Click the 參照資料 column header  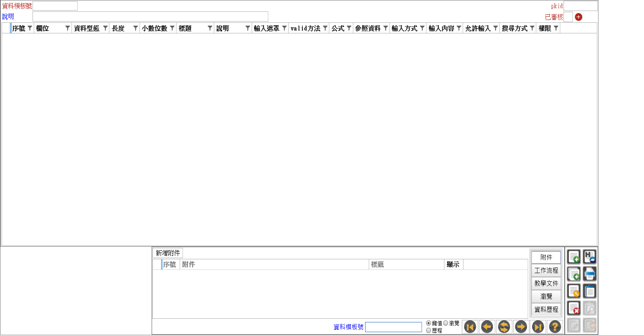[x=368, y=28]
